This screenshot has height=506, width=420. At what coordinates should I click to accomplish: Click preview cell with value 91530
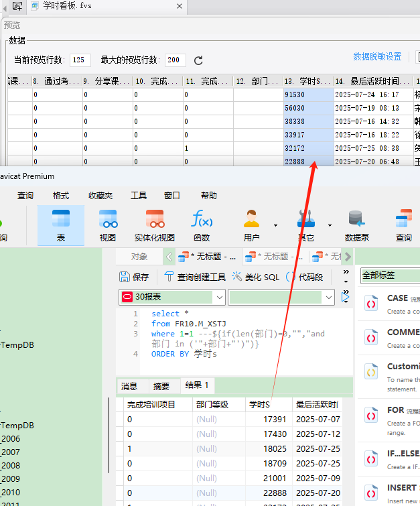pyautogui.click(x=308, y=95)
